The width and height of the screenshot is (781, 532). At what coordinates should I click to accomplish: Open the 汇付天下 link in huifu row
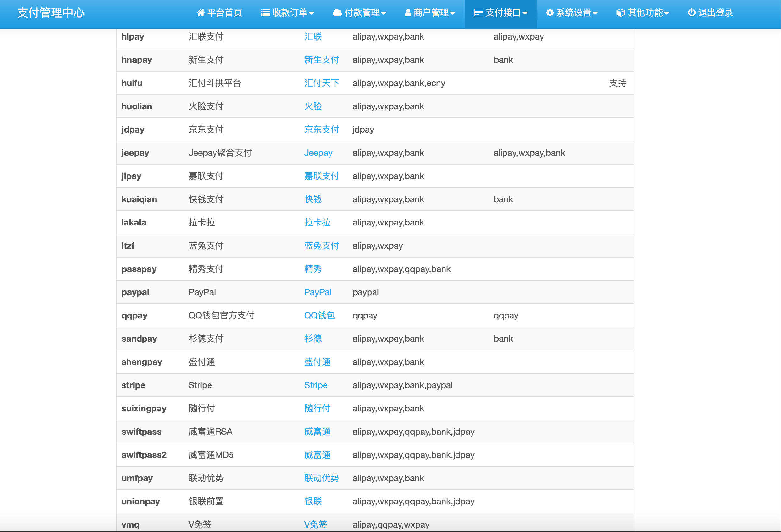pos(321,83)
